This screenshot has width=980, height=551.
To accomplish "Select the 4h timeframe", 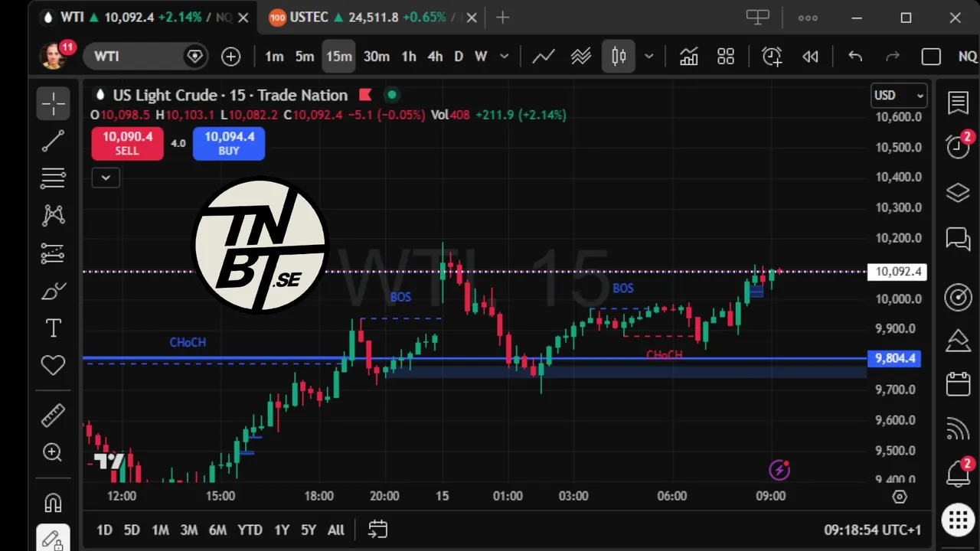I will (x=435, y=57).
